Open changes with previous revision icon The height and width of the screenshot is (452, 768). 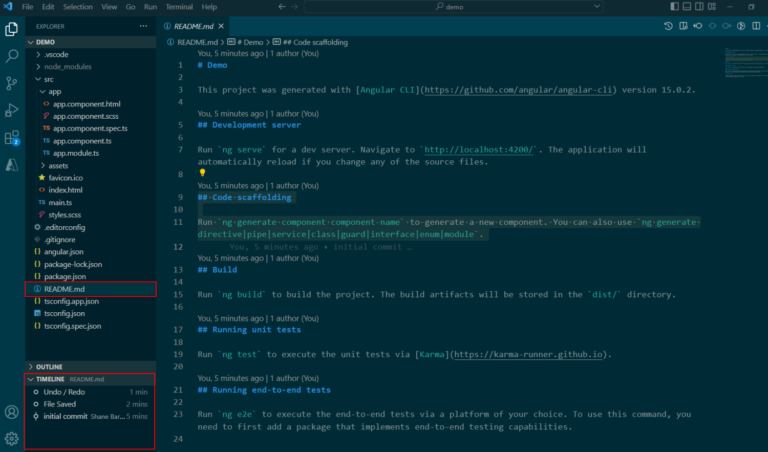697,26
